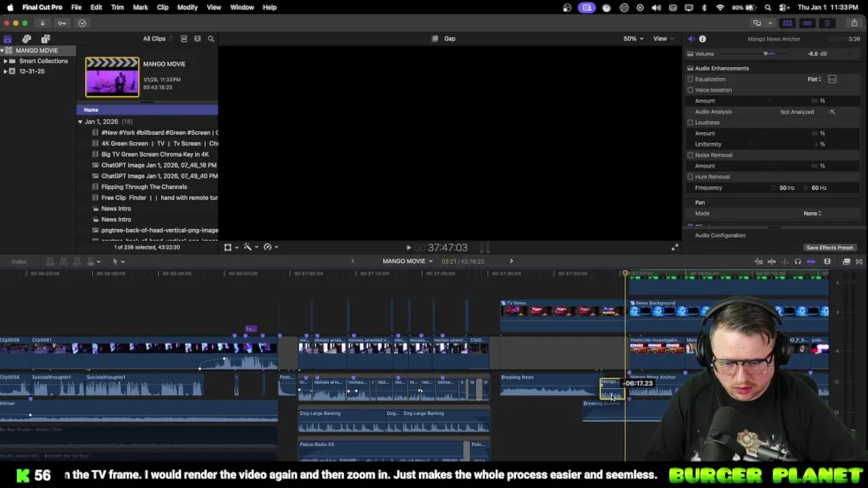Click the Audio Analysis magic wand icon
Image resolution: width=868 pixels, height=488 pixels.
click(x=832, y=112)
